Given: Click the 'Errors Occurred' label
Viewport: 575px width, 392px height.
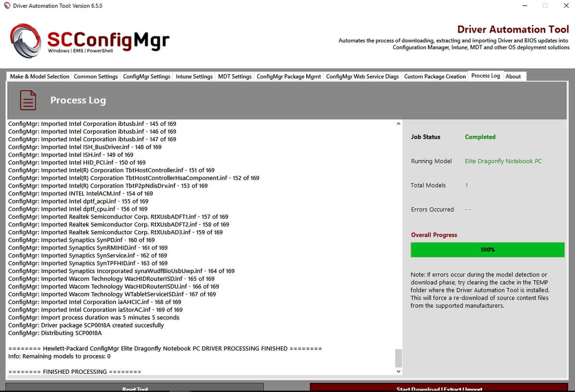Looking at the screenshot, I should pos(432,210).
